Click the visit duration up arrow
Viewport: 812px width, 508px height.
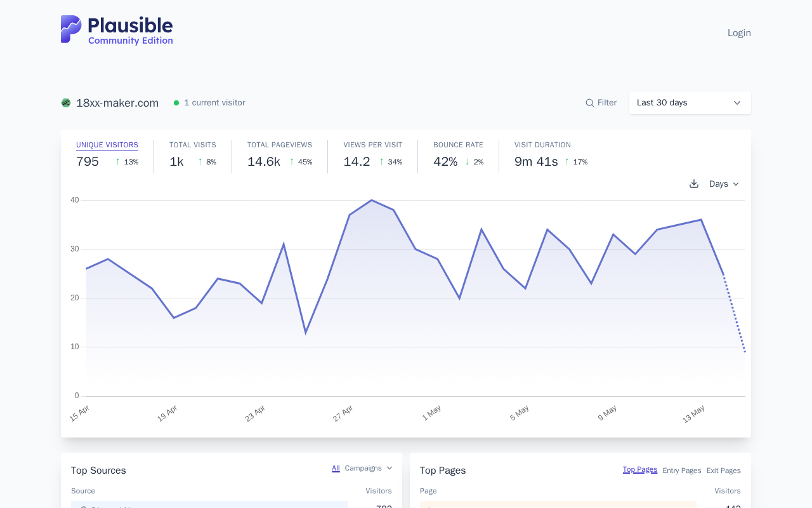(x=567, y=162)
